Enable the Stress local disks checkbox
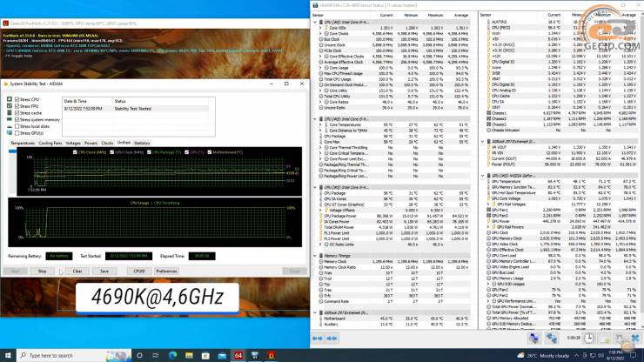The image size is (644, 362). pyautogui.click(x=17, y=126)
